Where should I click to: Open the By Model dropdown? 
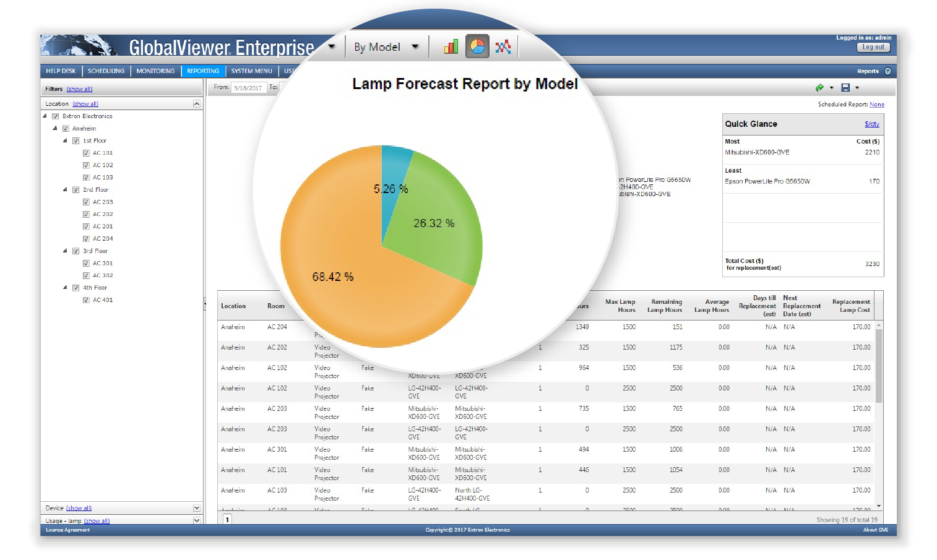click(x=386, y=47)
